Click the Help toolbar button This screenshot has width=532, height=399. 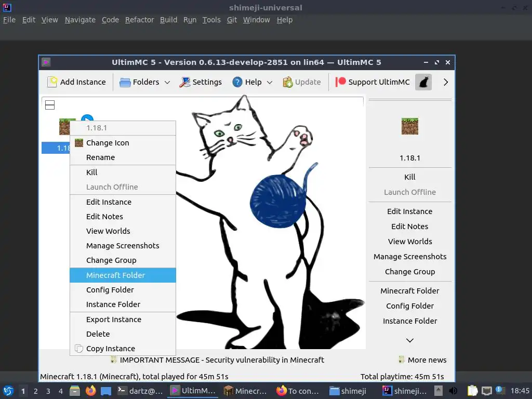[x=247, y=82]
